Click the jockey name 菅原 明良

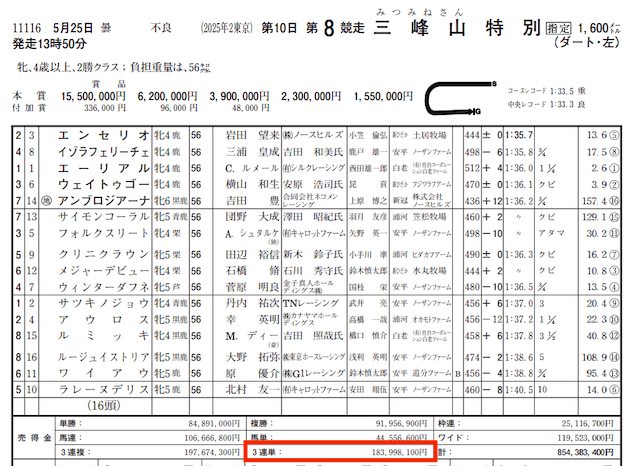(x=252, y=287)
